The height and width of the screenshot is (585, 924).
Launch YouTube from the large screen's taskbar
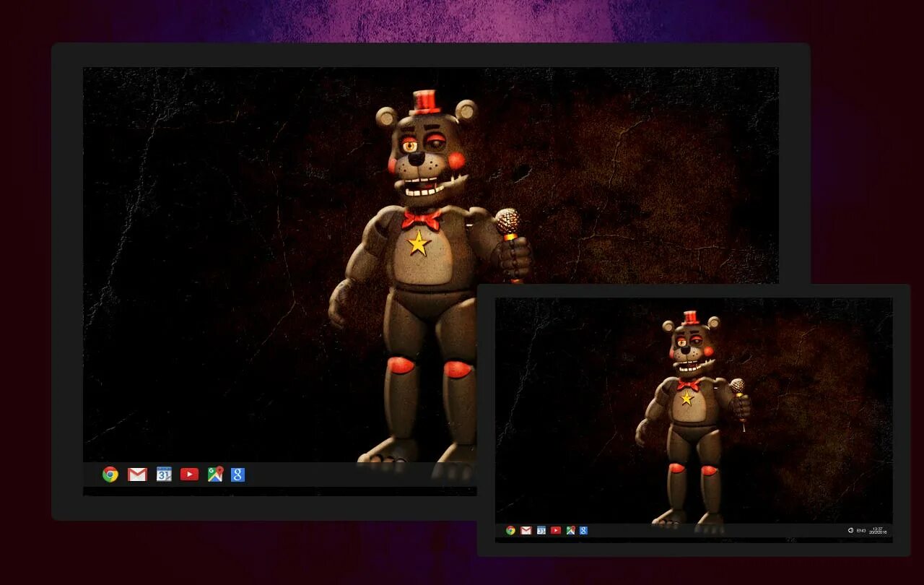(x=189, y=474)
